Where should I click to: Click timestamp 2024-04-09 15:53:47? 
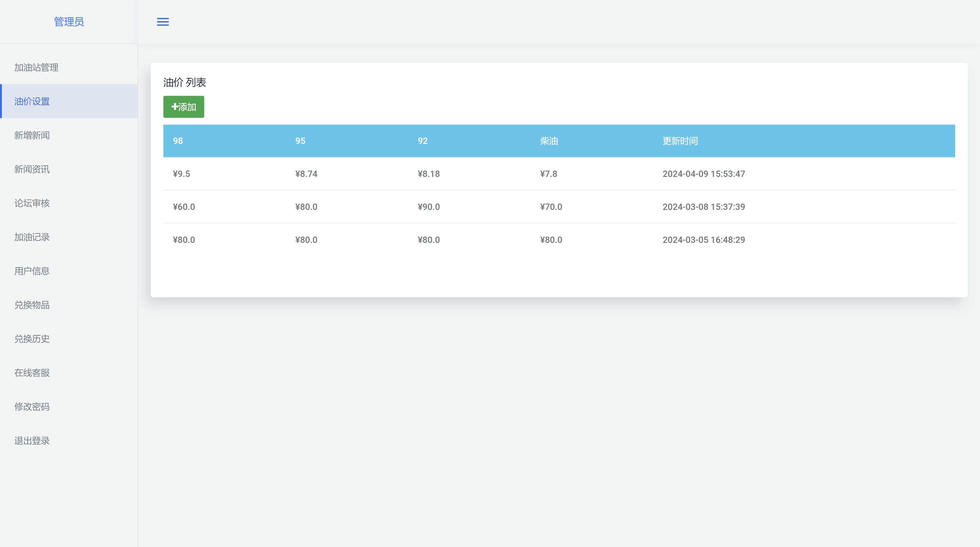pos(704,174)
